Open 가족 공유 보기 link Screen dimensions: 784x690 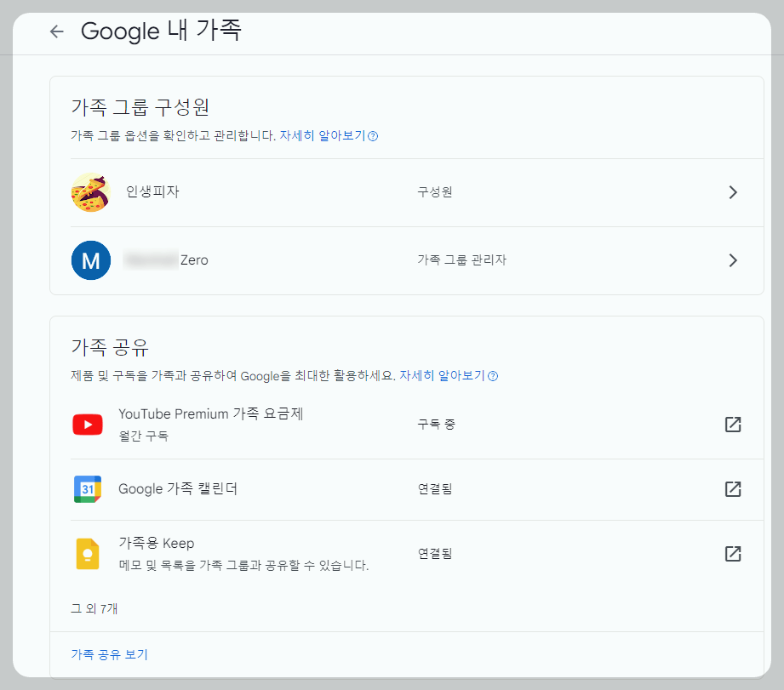click(110, 654)
